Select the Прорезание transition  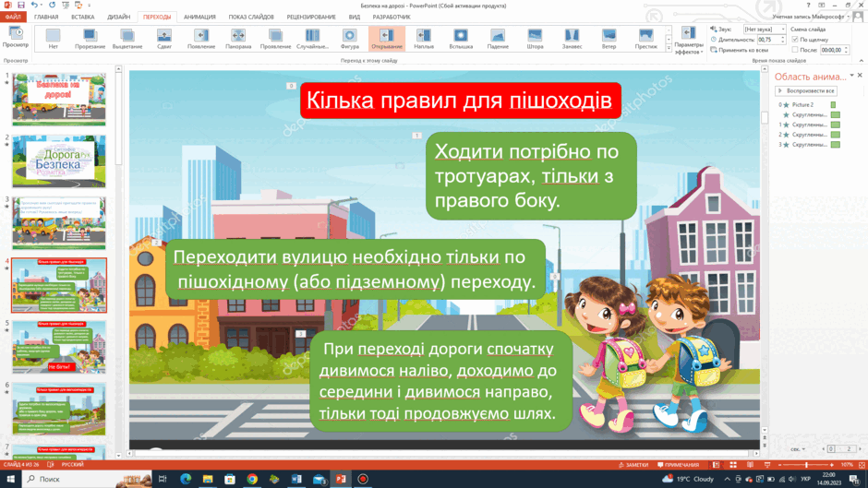90,39
